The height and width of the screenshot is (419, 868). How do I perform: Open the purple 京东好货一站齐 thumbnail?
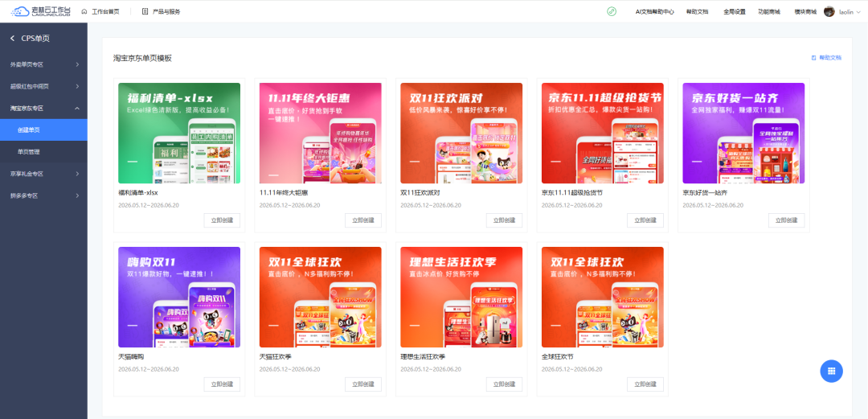tap(744, 133)
